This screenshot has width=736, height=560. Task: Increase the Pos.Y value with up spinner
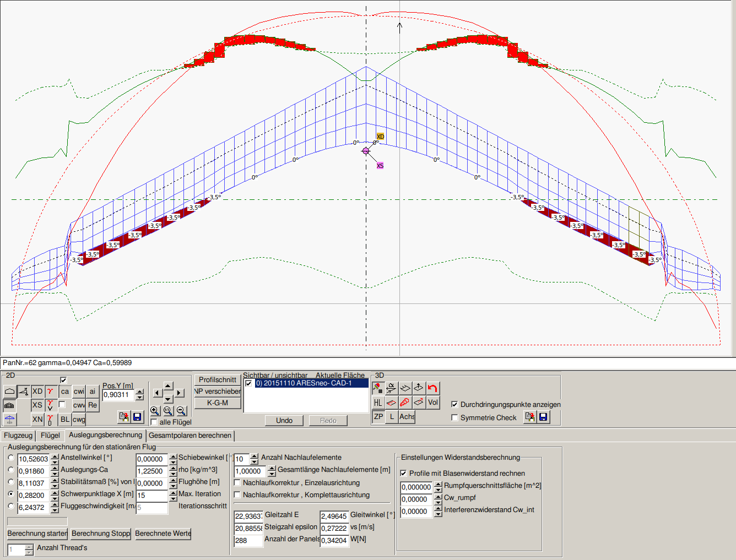tap(140, 392)
